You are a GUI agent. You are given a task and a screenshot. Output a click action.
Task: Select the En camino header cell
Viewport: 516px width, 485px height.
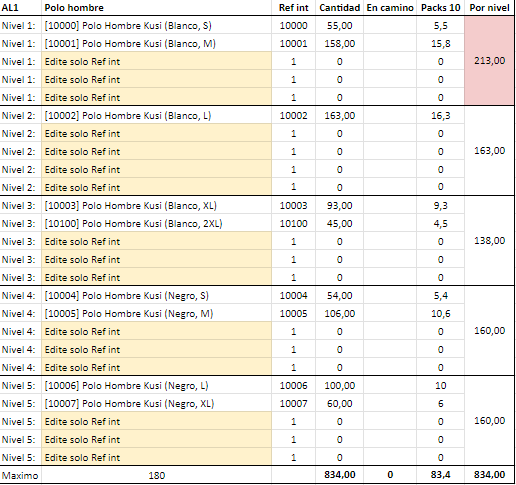coord(390,8)
